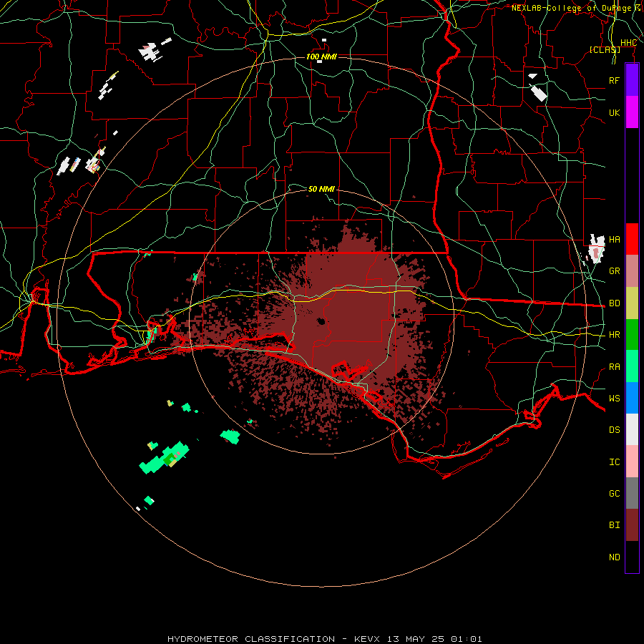Screen dimensions: 644x644
Task: Click the 'HHC' product code text
Action: (x=628, y=43)
